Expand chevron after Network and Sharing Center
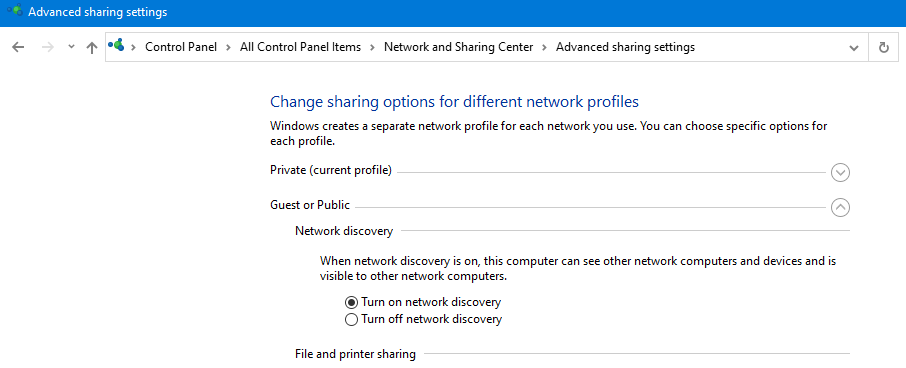The image size is (906, 368). (x=544, y=47)
